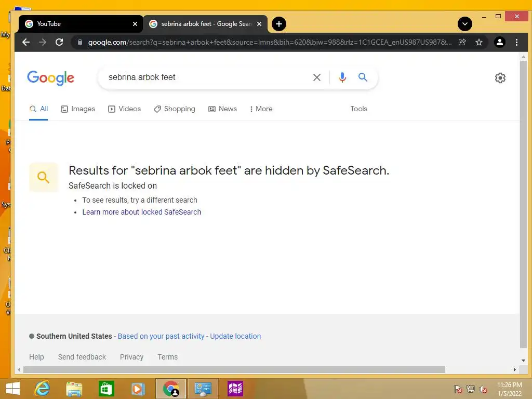This screenshot has width=532, height=399.
Task: Switch to Shopping results
Action: (175, 109)
